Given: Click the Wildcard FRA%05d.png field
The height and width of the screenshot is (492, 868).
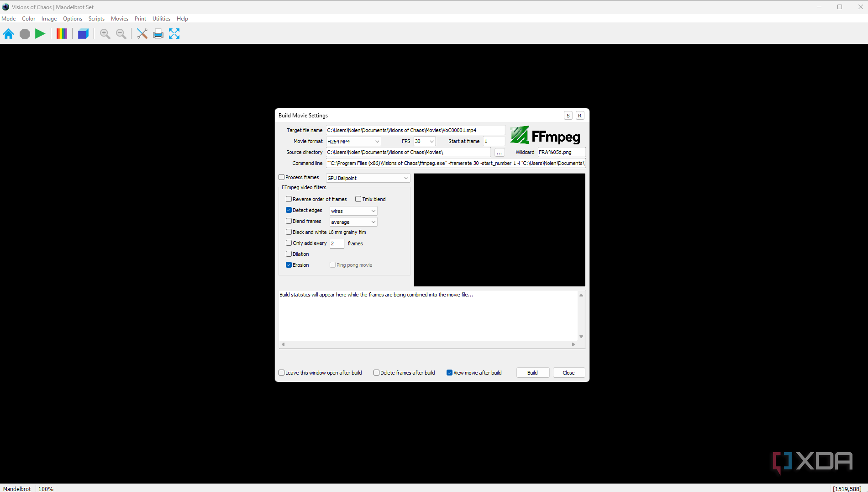Looking at the screenshot, I should point(562,153).
